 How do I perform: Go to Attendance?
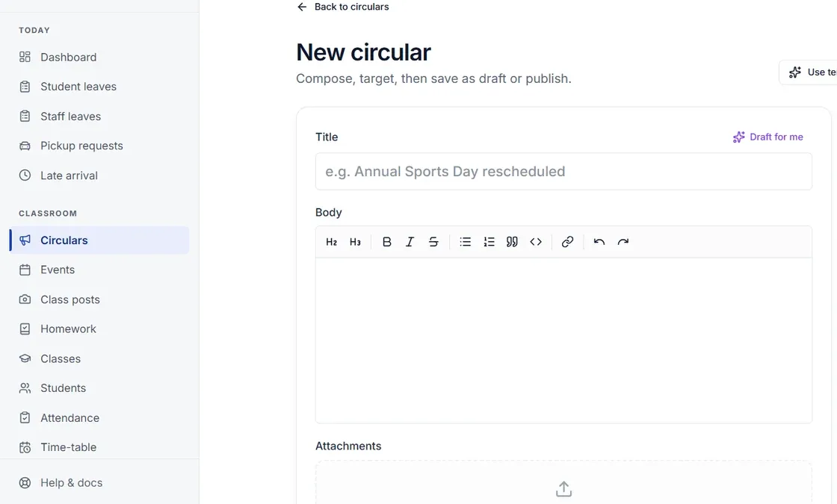pyautogui.click(x=99, y=417)
